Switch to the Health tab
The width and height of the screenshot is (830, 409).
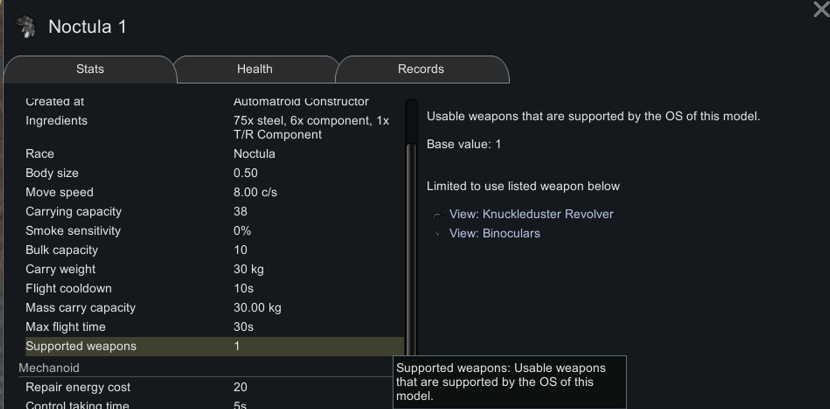[254, 69]
